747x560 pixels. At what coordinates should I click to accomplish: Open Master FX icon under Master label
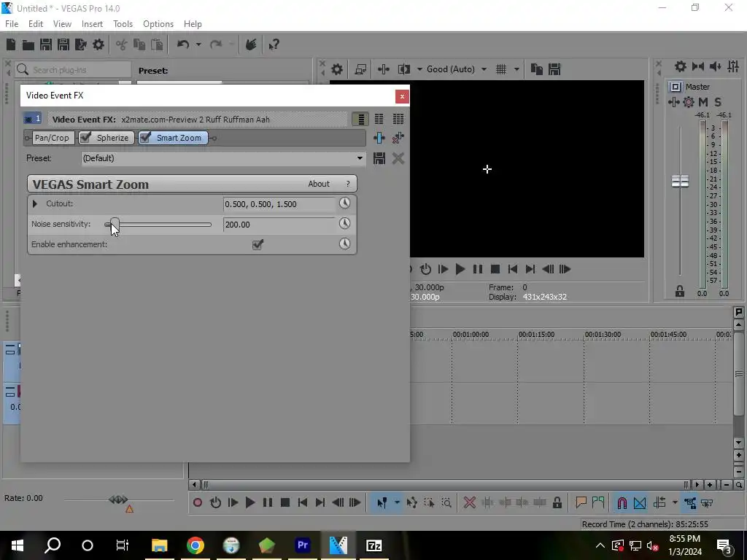coord(673,102)
